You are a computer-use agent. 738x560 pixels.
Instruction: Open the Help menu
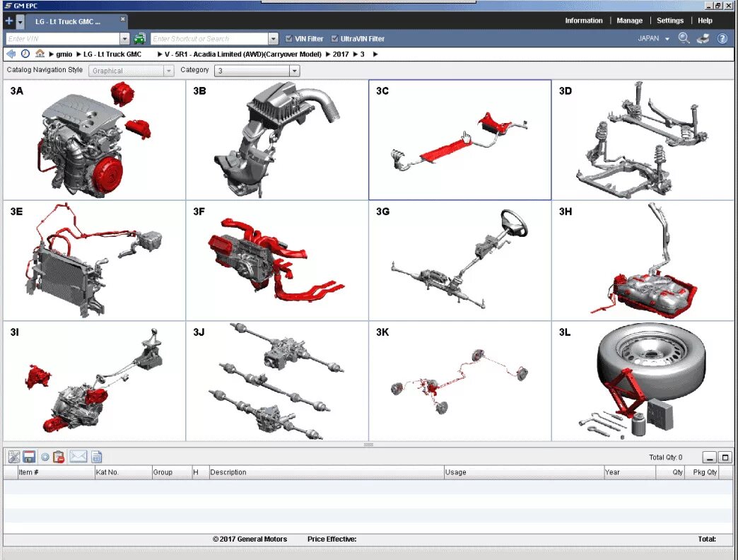705,21
